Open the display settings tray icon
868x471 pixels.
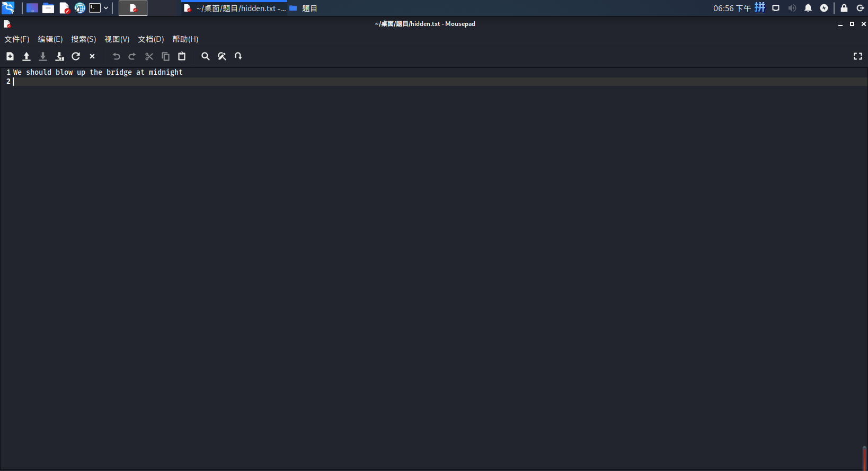pyautogui.click(x=776, y=8)
